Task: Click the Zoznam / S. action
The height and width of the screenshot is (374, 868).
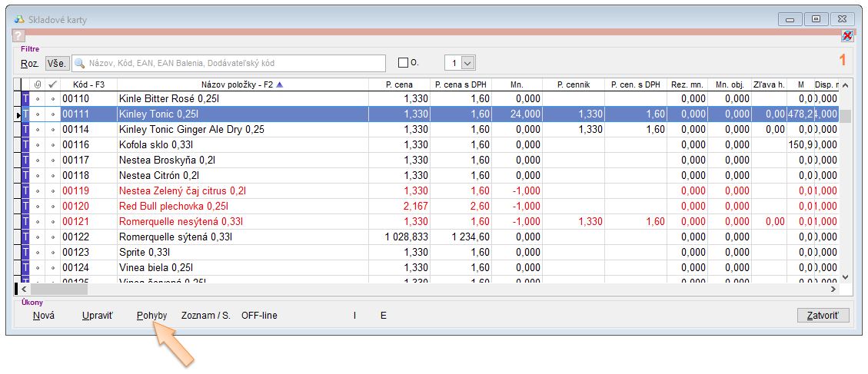Action: pyautogui.click(x=205, y=316)
